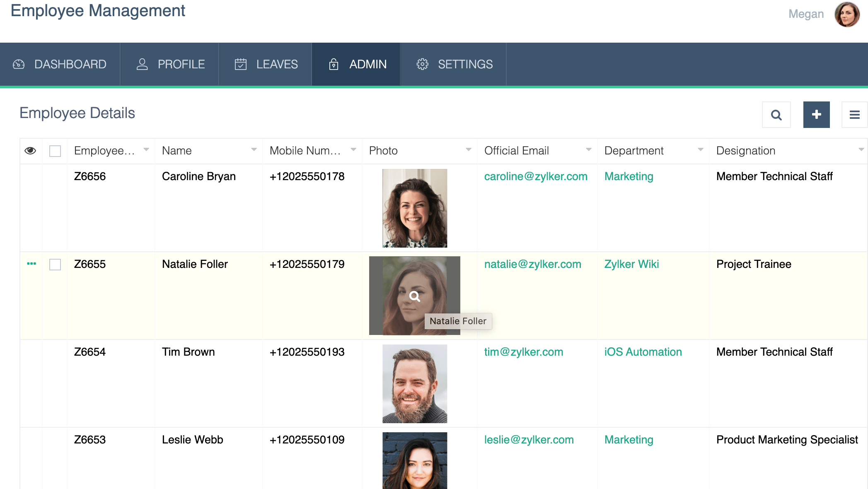
Task: Click the Settings gear icon
Action: click(x=422, y=64)
